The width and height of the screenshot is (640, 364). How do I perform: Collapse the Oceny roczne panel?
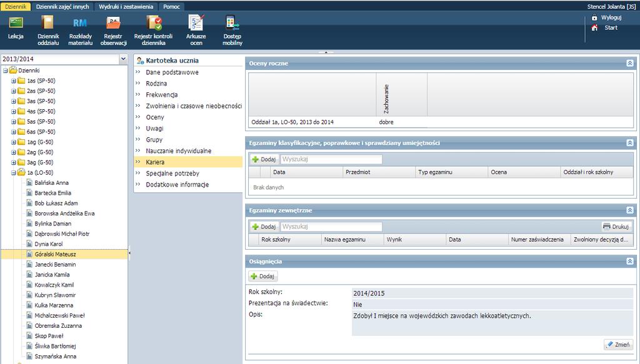630,63
